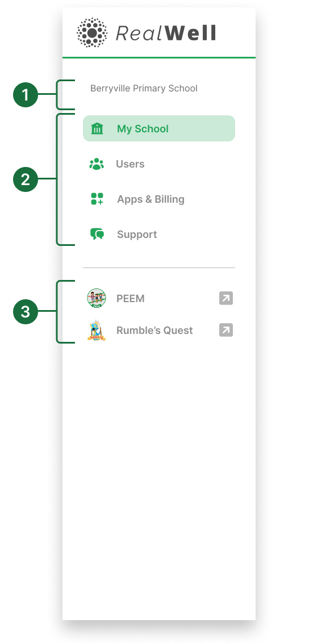Select the My School navigation item
This screenshot has width=330, height=644.
pos(143,128)
